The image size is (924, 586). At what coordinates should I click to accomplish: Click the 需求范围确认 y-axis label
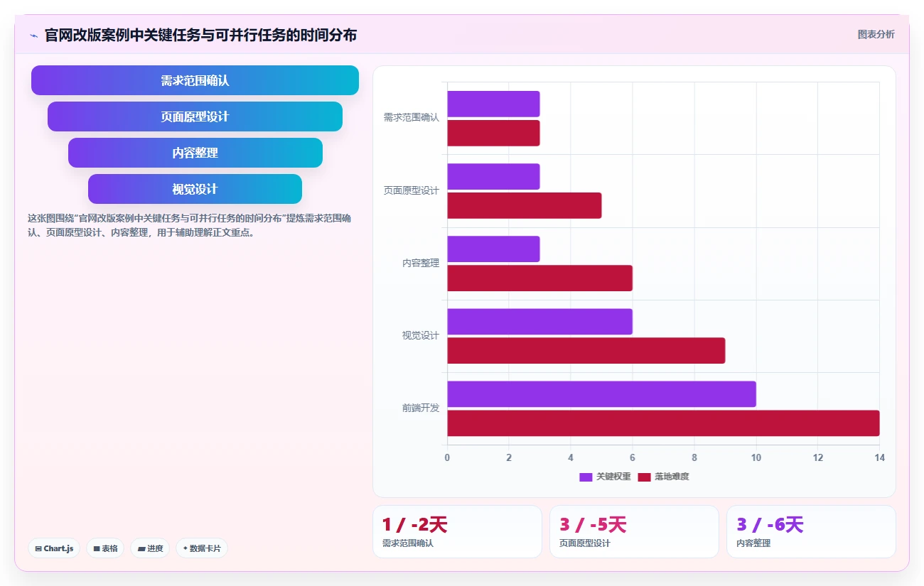(x=412, y=118)
